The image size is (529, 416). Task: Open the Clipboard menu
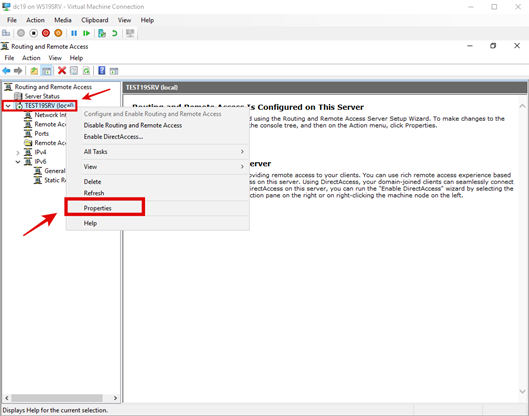[x=94, y=20]
